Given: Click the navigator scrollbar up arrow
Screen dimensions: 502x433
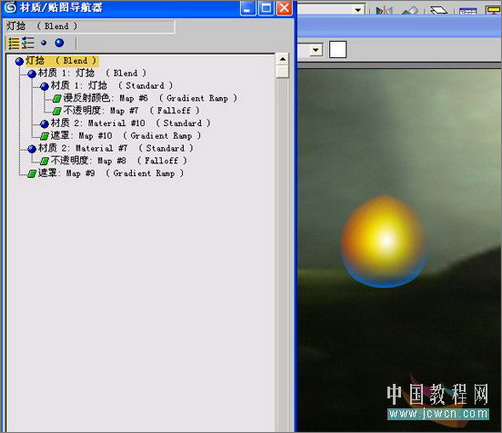Looking at the screenshot, I should [x=282, y=60].
